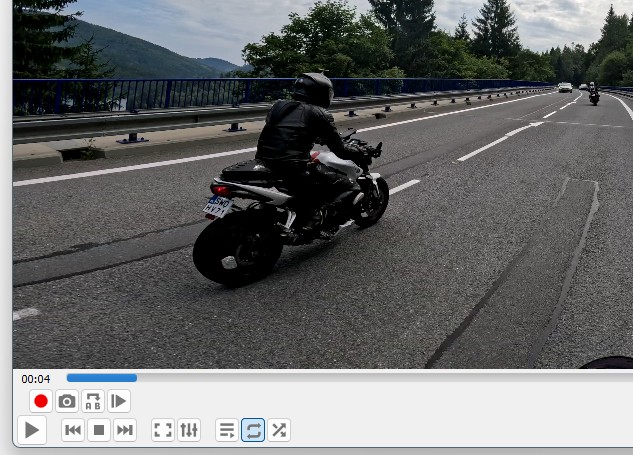Enable random shuffle playback
The width and height of the screenshot is (633, 455).
pos(279,430)
